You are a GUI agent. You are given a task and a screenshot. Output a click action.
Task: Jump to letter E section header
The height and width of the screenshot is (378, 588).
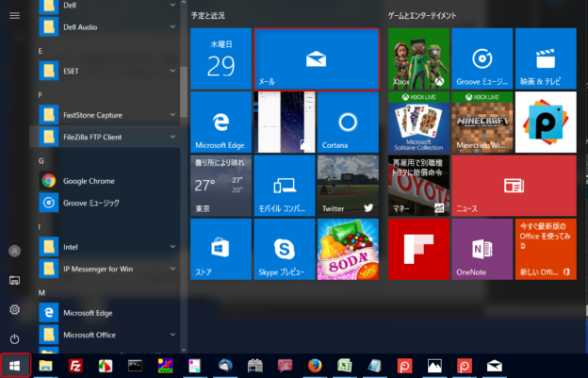pyautogui.click(x=41, y=51)
